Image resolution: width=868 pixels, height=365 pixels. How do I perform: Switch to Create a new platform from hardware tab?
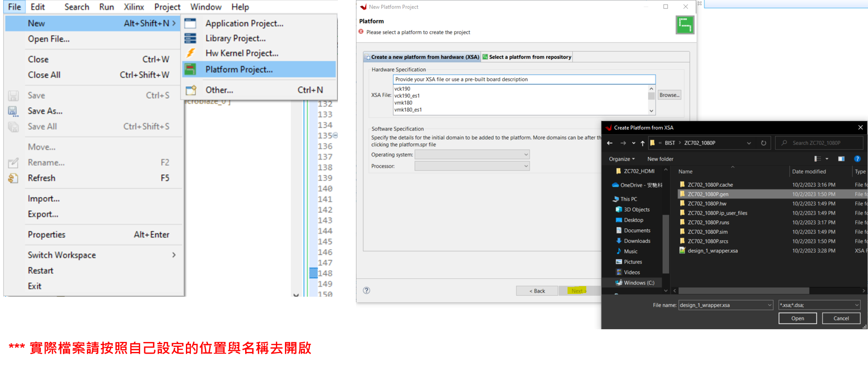coord(422,57)
